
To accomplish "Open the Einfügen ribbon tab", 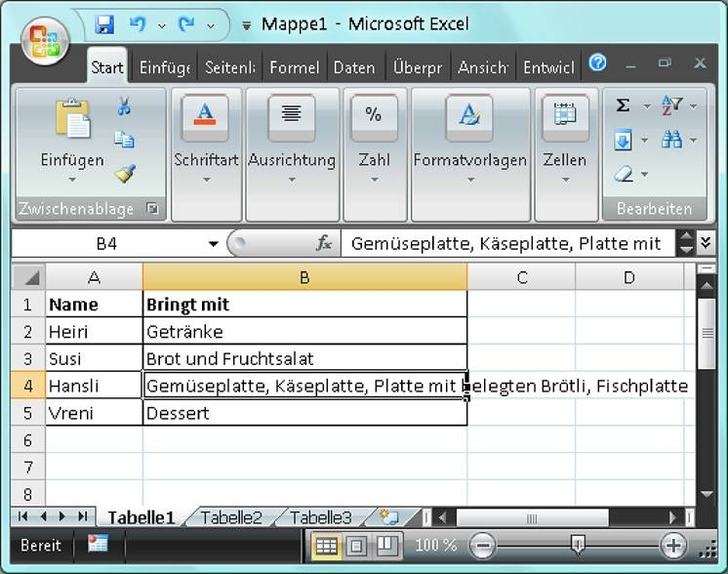I will tap(164, 67).
